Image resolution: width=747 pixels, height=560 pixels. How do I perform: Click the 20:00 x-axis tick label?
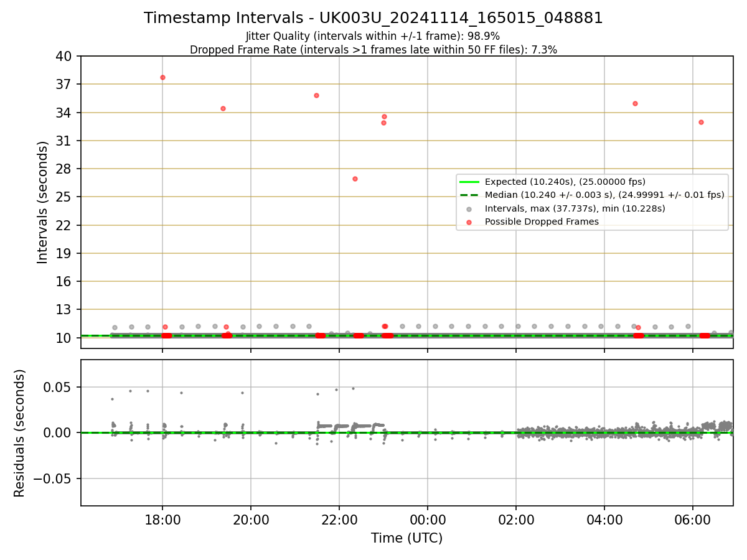[x=251, y=521]
